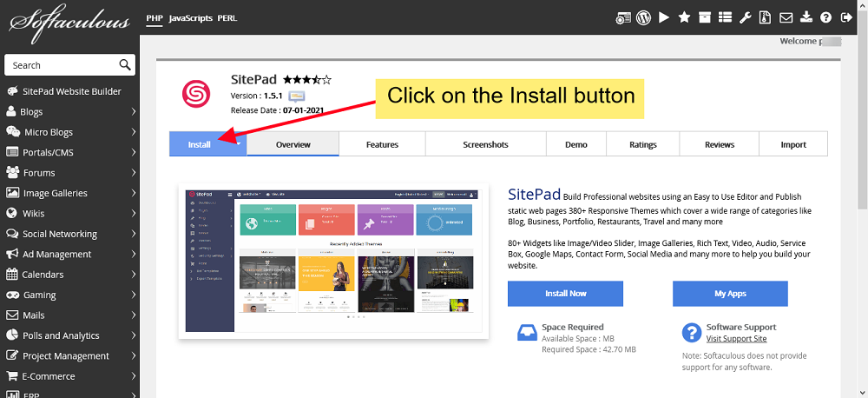
Task: Click the My Apps button
Action: [730, 293]
